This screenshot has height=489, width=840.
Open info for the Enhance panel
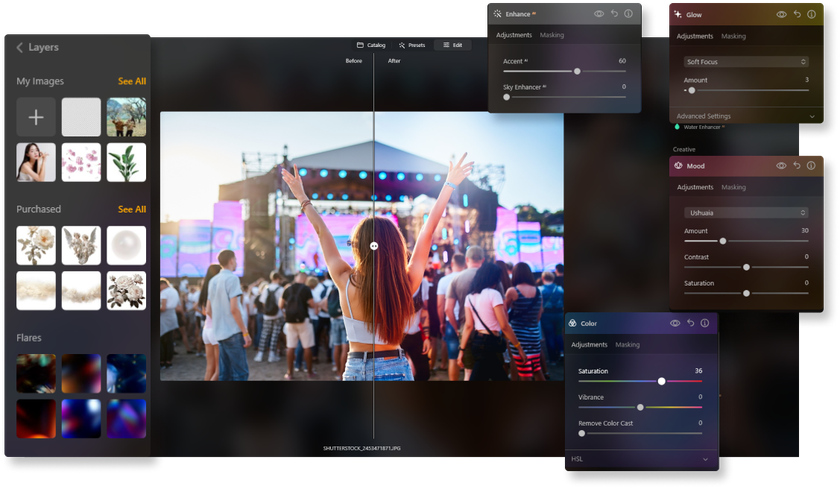pyautogui.click(x=628, y=14)
